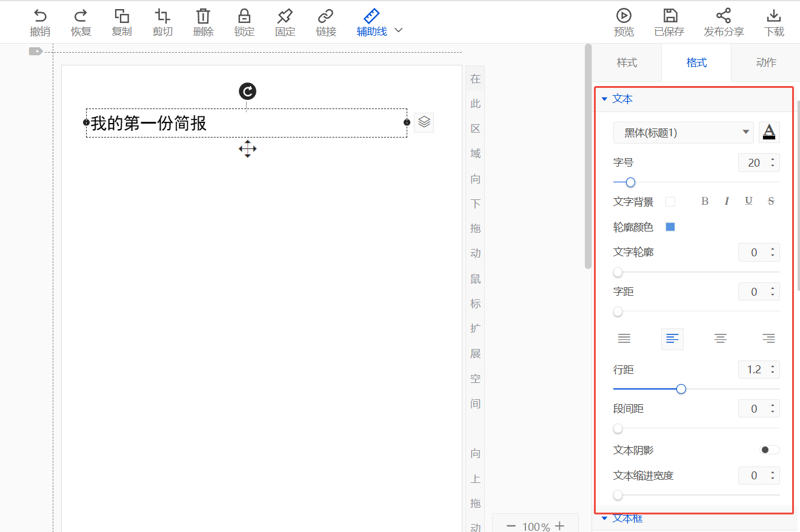Click the 发布分享 share icon
Image resolution: width=800 pixels, height=532 pixels.
coord(724,16)
